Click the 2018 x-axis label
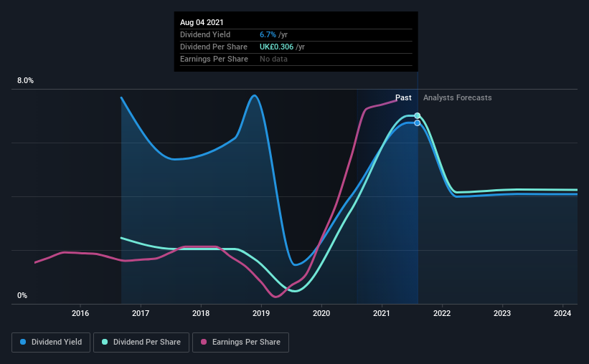Image resolution: width=589 pixels, height=364 pixels. tap(201, 313)
